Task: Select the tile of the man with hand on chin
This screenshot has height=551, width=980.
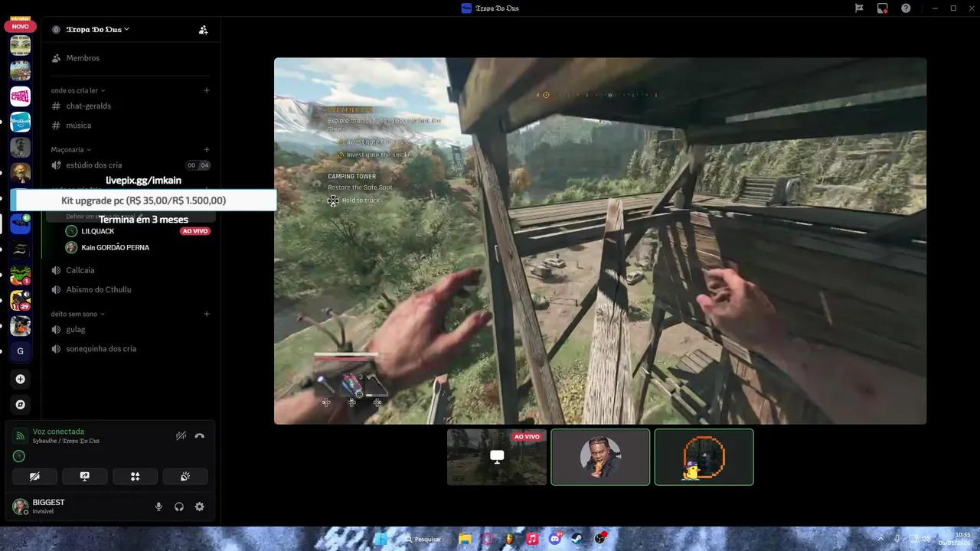Action: click(x=600, y=457)
